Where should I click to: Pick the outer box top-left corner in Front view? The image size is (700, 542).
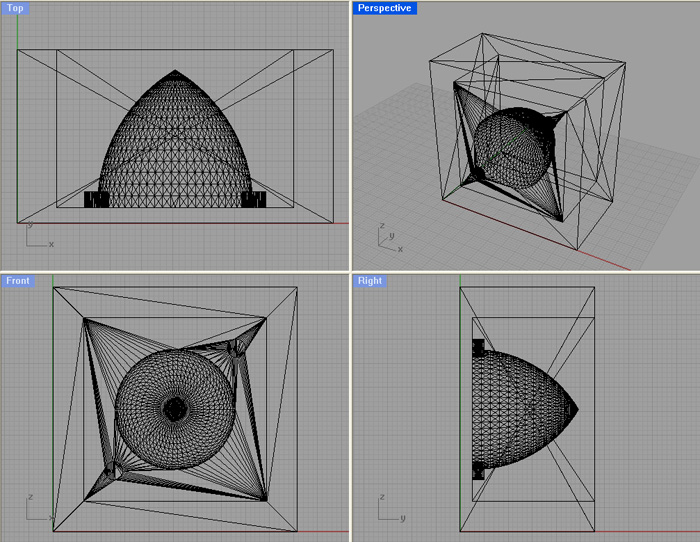coord(54,288)
